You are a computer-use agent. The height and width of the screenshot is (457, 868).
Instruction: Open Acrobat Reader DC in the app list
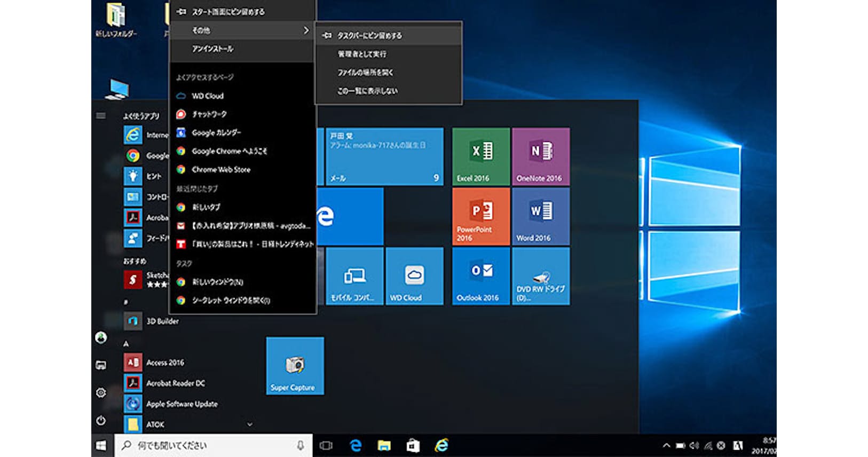[x=175, y=383]
